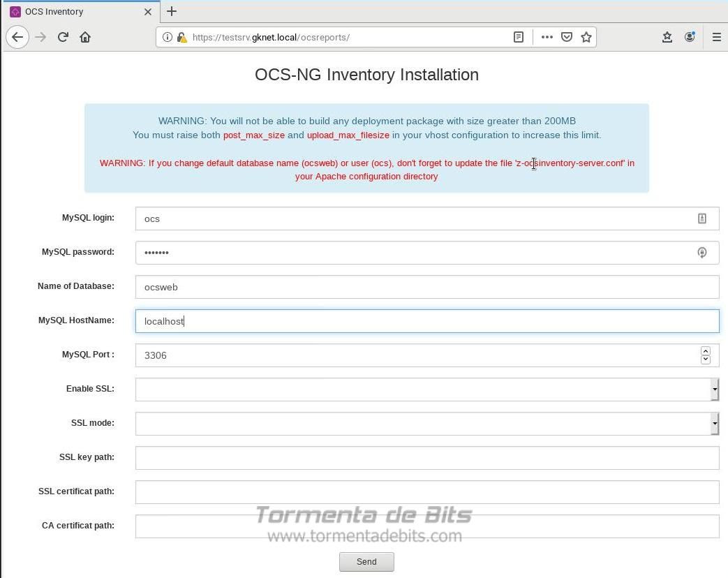The width and height of the screenshot is (728, 578).
Task: Open the Firefox account icon
Action: 690,37
